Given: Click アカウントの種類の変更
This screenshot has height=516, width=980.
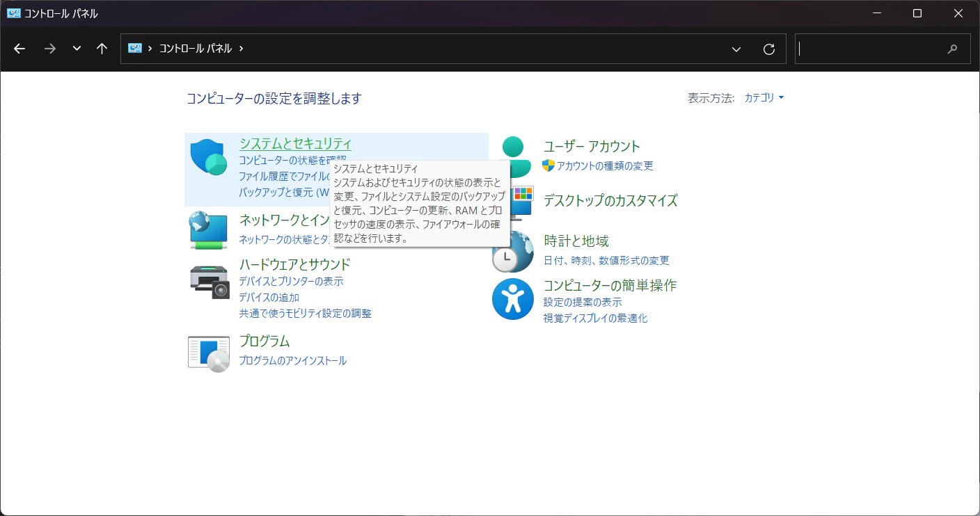Looking at the screenshot, I should click(x=606, y=166).
